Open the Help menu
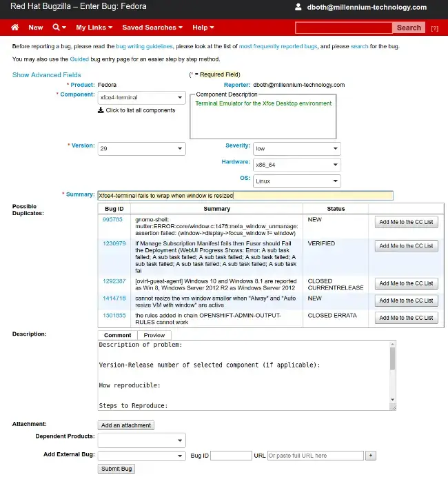 [x=203, y=28]
